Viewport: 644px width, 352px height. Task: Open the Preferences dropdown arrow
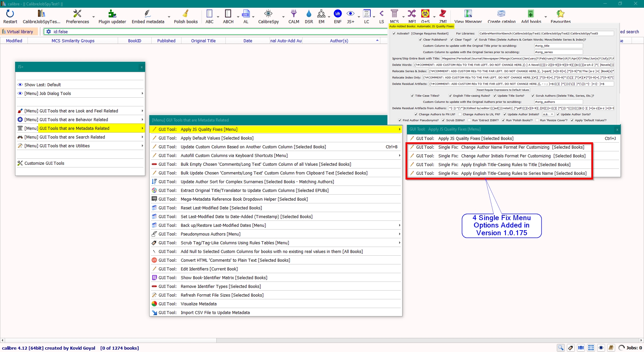[94, 17]
